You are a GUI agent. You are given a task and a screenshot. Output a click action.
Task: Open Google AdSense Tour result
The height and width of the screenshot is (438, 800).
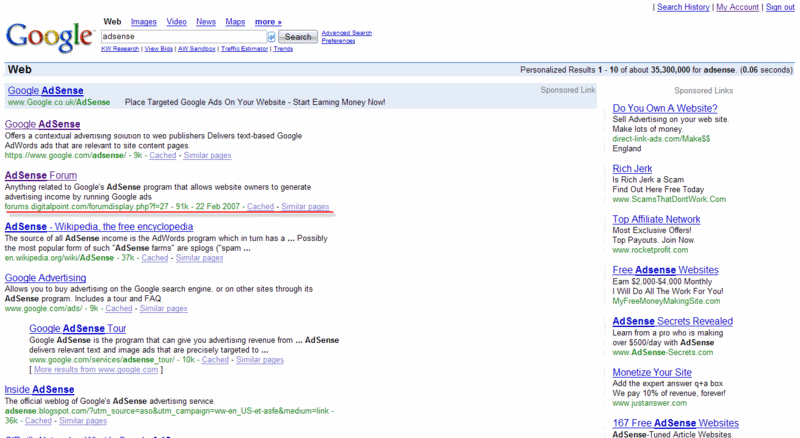coord(78,328)
